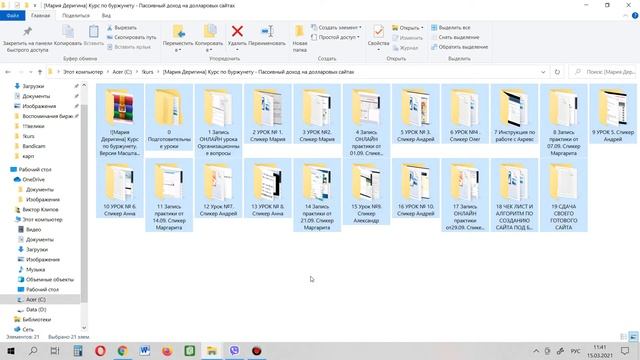Open Загрузки in Quick access sidebar
Screen dimensions: 640x360
point(33,86)
